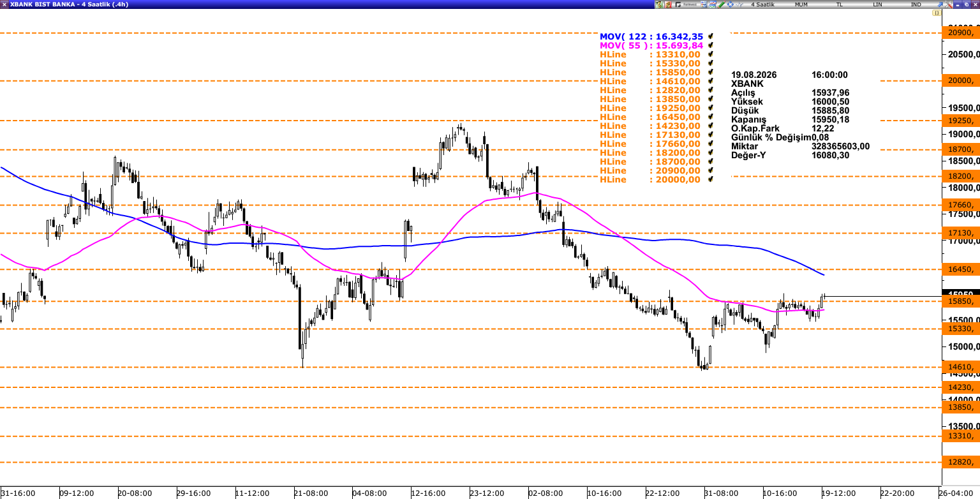Click the Forinvest text in toolbar
The height and width of the screenshot is (499, 980).
pyautogui.click(x=690, y=4)
